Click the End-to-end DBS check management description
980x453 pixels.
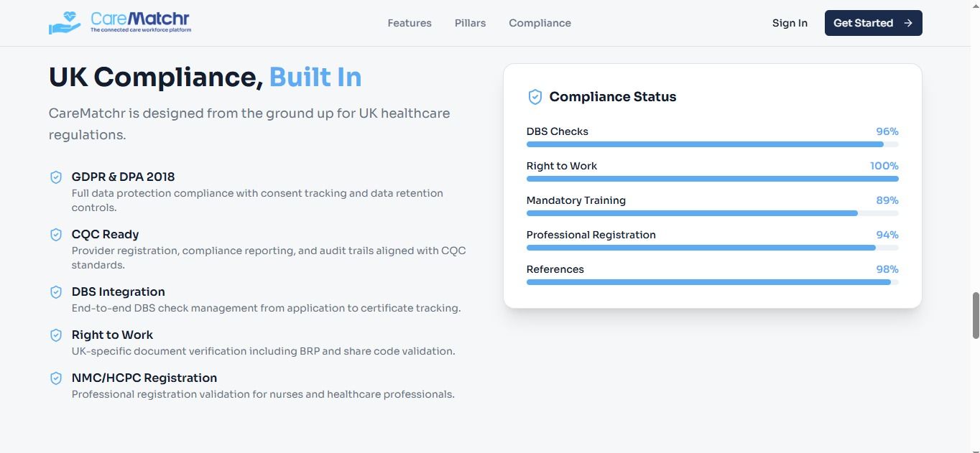click(x=266, y=308)
